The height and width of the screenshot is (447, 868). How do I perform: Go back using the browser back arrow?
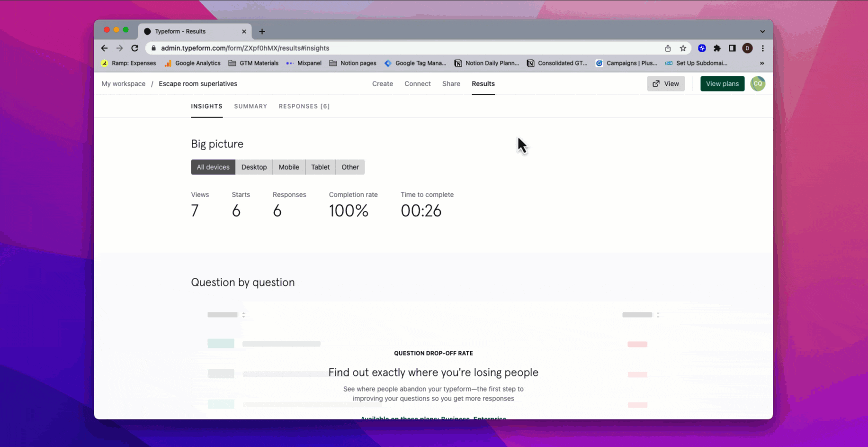(104, 48)
